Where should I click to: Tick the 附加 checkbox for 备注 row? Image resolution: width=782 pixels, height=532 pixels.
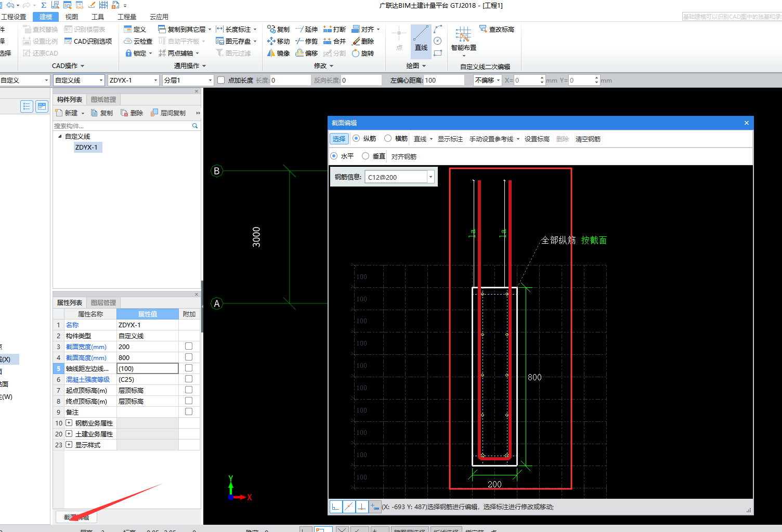[189, 411]
